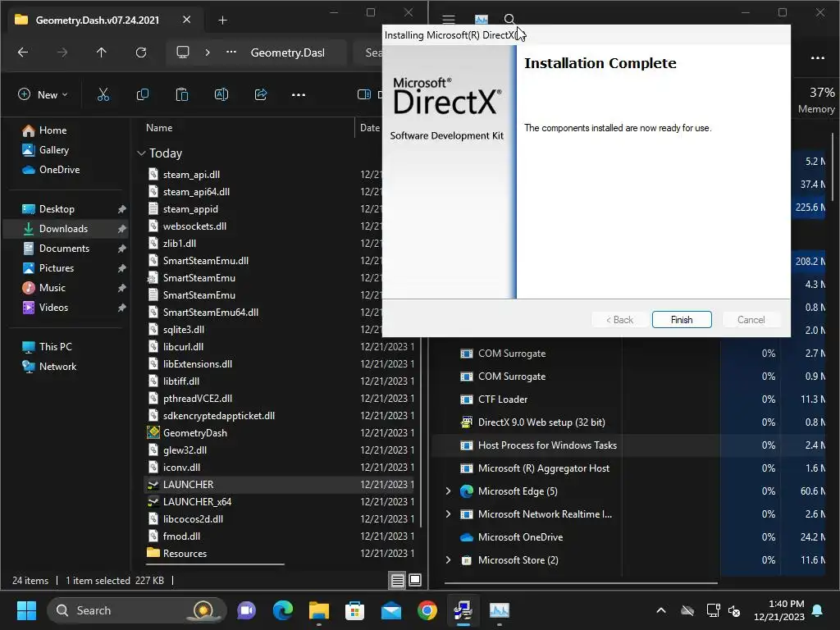Click the Cut scissors icon in File Explorer
The image size is (840, 630).
tap(103, 95)
